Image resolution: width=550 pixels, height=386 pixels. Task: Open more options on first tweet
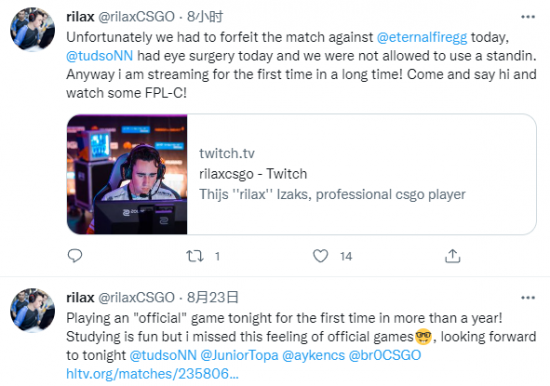coord(528,17)
